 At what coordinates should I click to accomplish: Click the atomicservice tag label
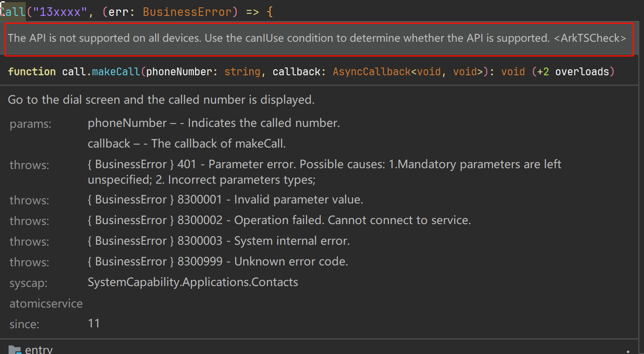click(46, 304)
